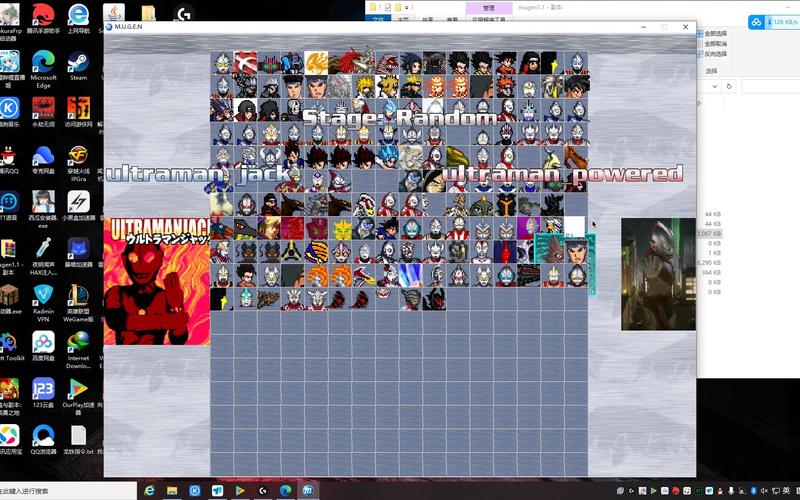Launch the 穿越火线 CF icon
This screenshot has height=500, width=800.
(78, 163)
